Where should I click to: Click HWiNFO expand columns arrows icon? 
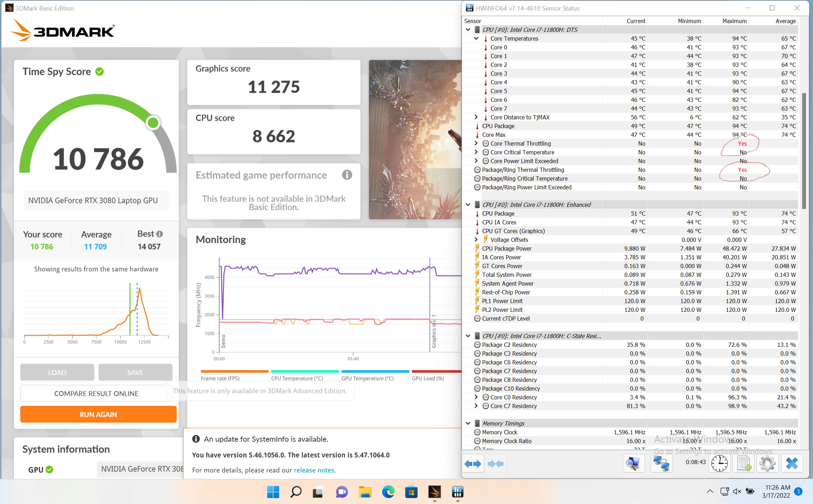click(473, 464)
